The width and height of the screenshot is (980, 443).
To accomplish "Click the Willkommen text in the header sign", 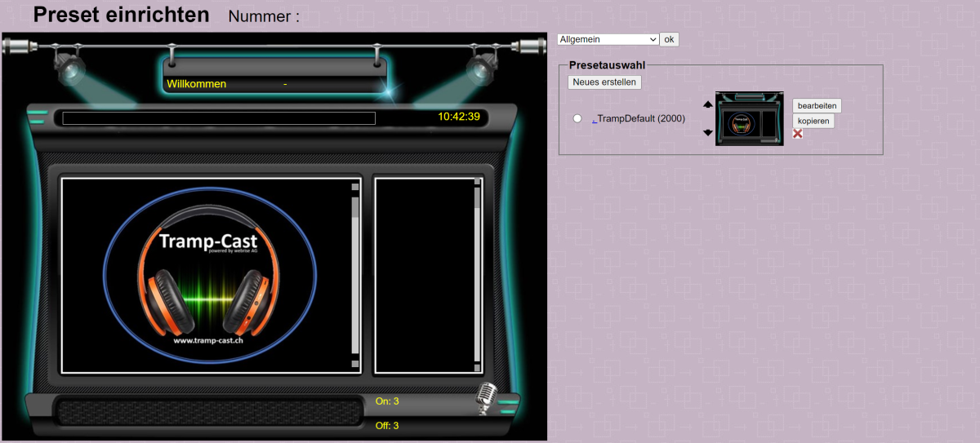I will tap(197, 84).
